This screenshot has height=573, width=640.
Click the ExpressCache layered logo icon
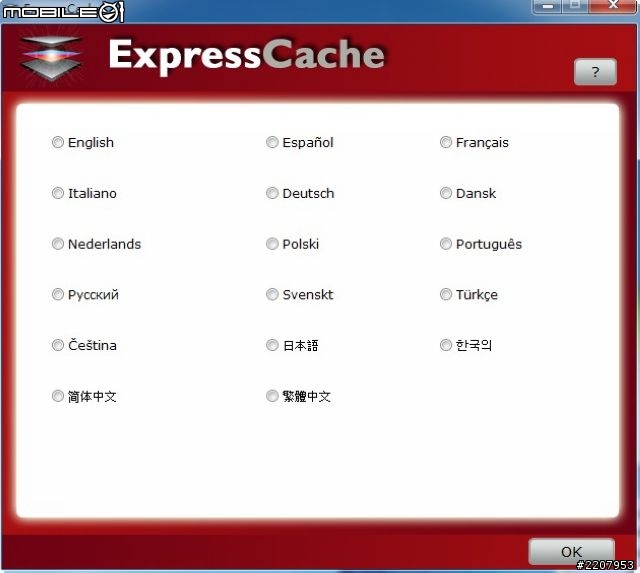51,57
